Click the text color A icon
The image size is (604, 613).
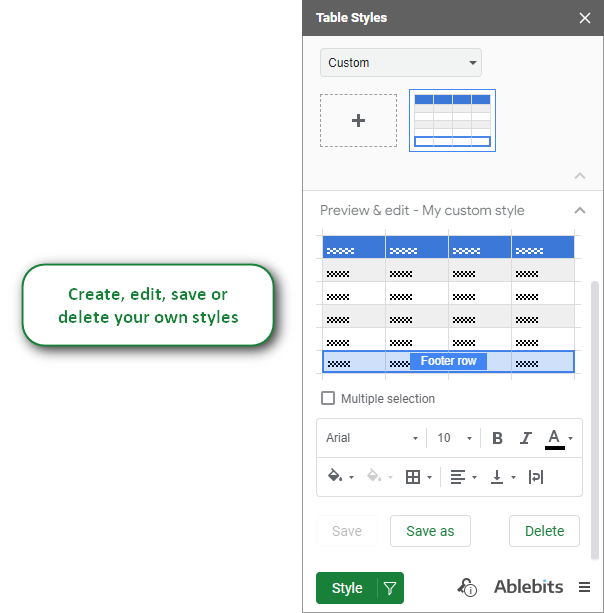(554, 439)
